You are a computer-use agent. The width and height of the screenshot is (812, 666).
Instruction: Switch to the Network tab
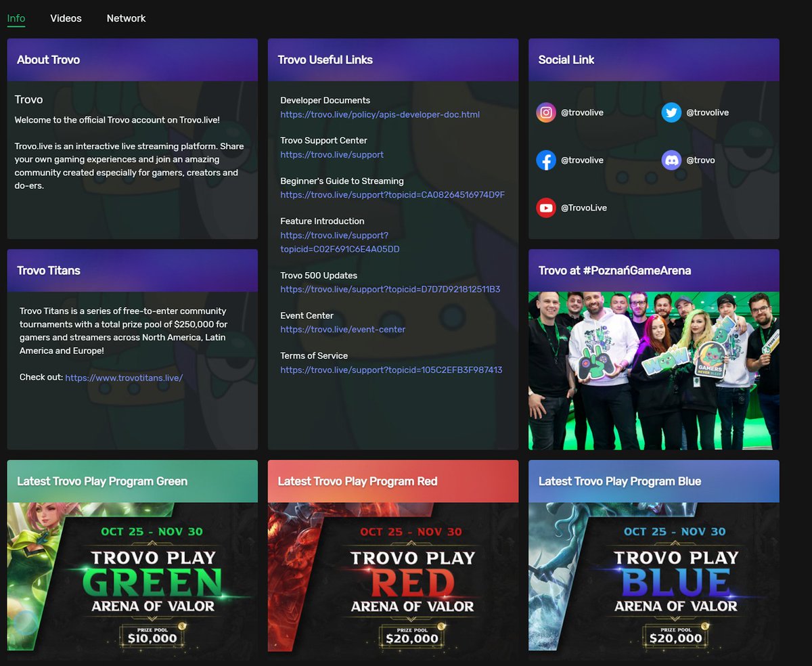[126, 18]
